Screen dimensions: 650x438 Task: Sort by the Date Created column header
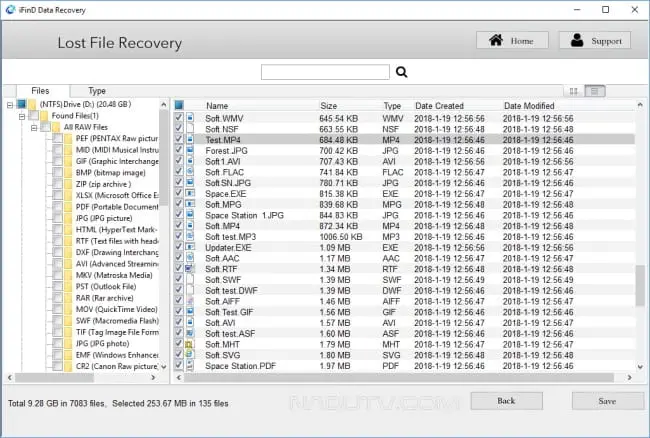point(439,106)
